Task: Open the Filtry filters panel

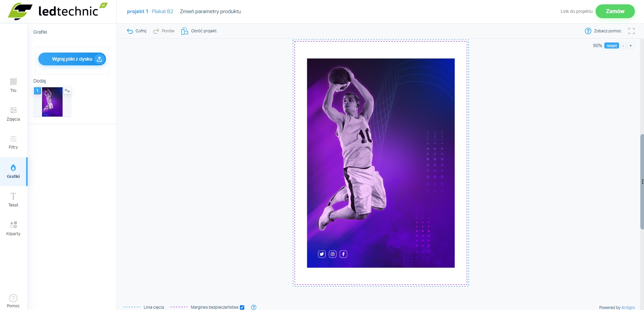Action: click(13, 143)
